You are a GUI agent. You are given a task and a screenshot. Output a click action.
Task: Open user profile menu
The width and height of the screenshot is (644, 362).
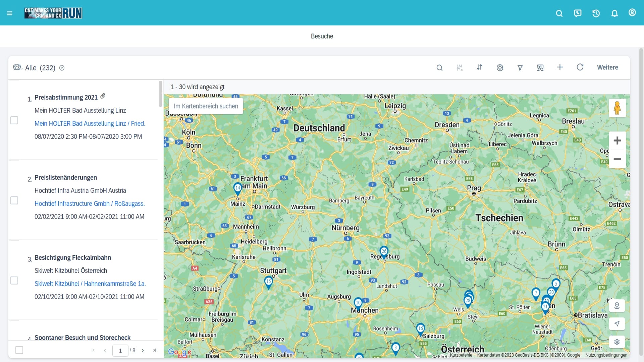632,13
